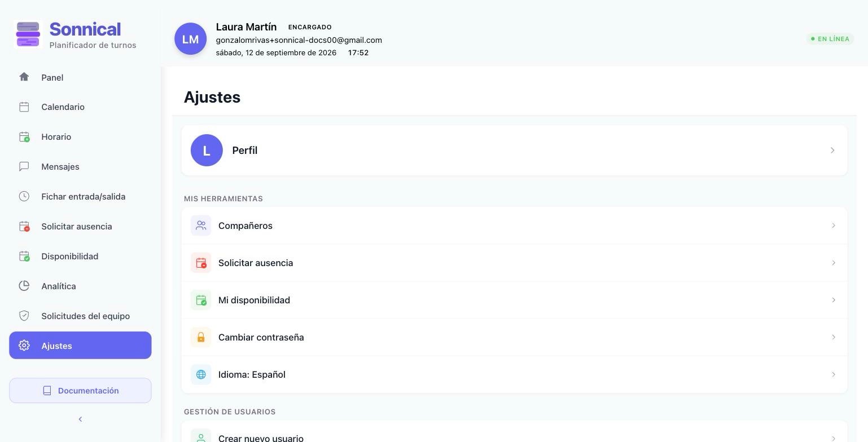Click the sidebar Solicitar ausencia icon
This screenshot has width=868, height=442.
coord(24,226)
